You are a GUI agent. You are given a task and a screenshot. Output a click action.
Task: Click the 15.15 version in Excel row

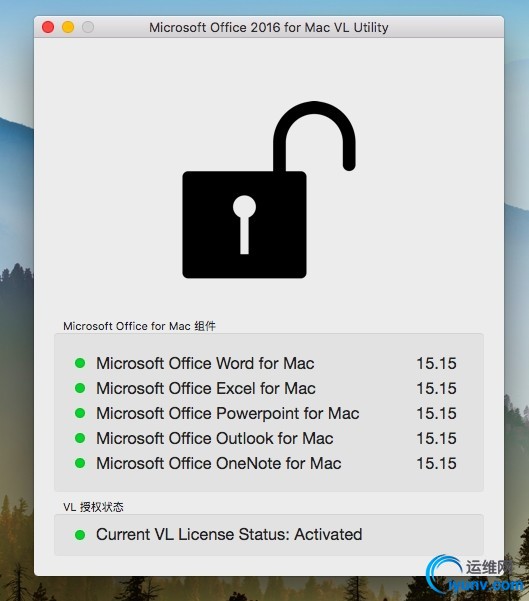pyautogui.click(x=437, y=388)
